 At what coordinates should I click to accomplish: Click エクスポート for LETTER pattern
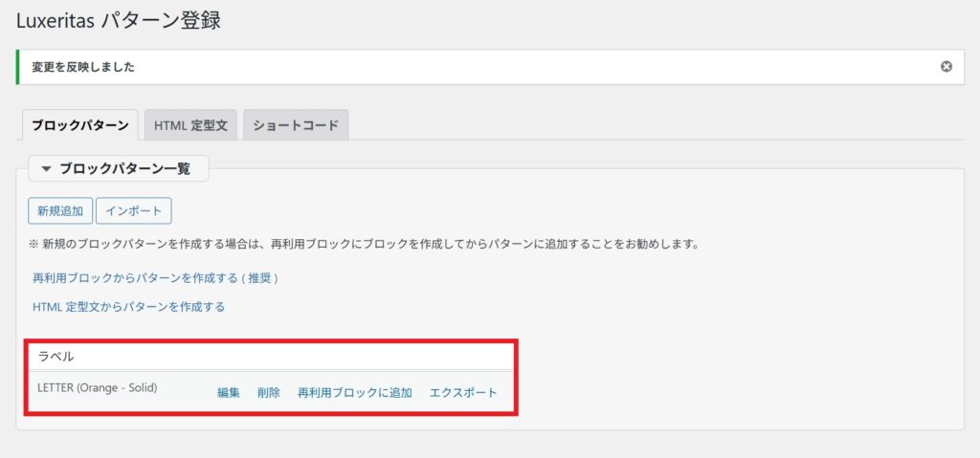point(463,393)
